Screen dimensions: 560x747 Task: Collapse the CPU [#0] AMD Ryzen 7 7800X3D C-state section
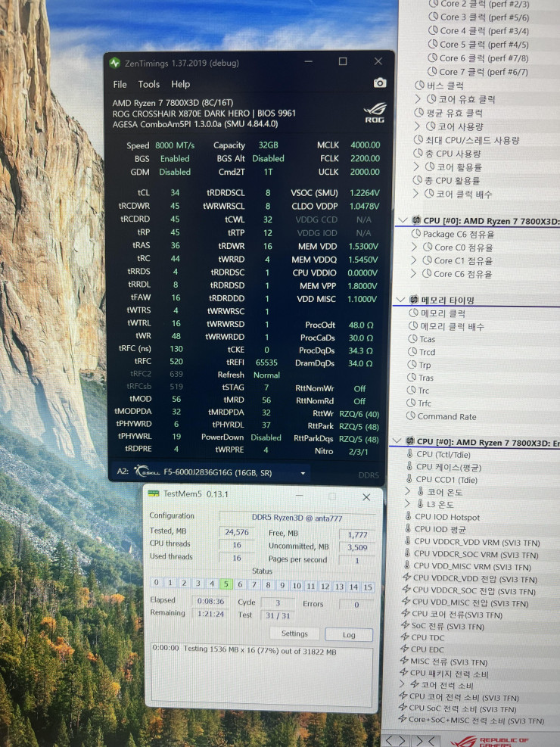click(403, 220)
